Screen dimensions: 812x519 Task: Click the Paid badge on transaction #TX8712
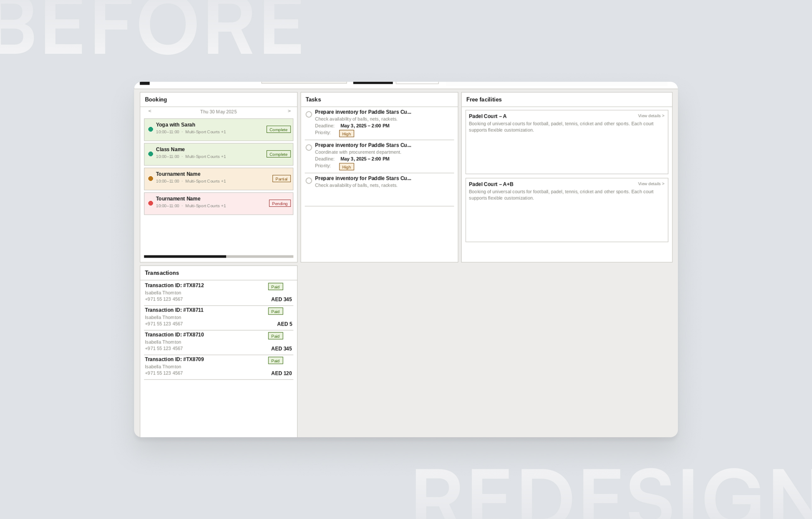(x=275, y=287)
